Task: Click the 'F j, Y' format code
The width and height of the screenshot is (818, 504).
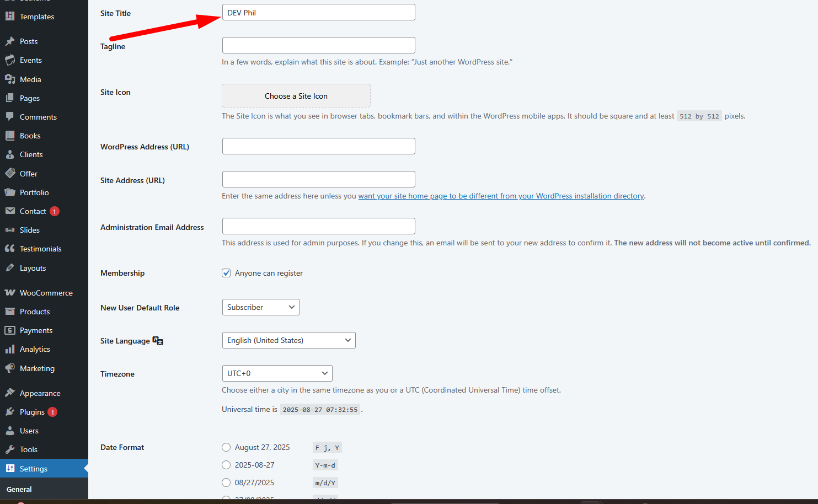Action: pyautogui.click(x=328, y=448)
